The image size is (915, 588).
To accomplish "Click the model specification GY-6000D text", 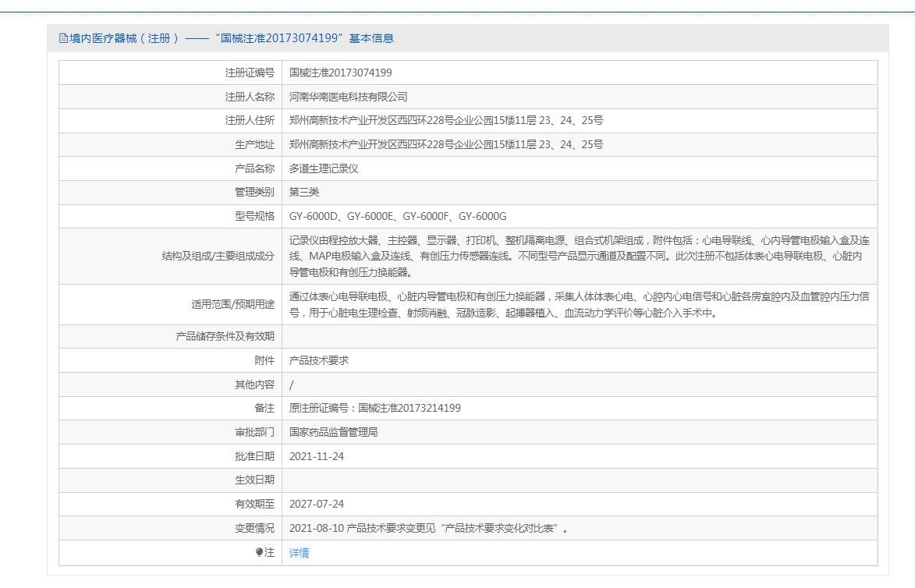I will [x=314, y=216].
